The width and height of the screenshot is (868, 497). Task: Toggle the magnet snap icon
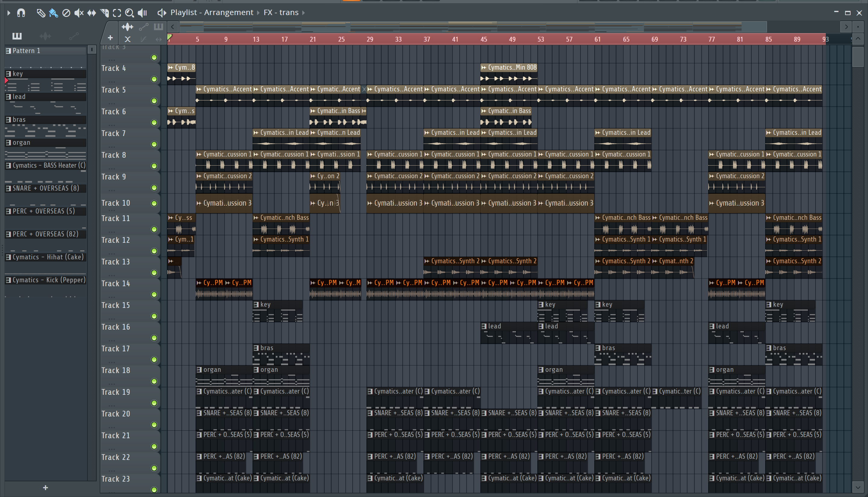tap(21, 13)
